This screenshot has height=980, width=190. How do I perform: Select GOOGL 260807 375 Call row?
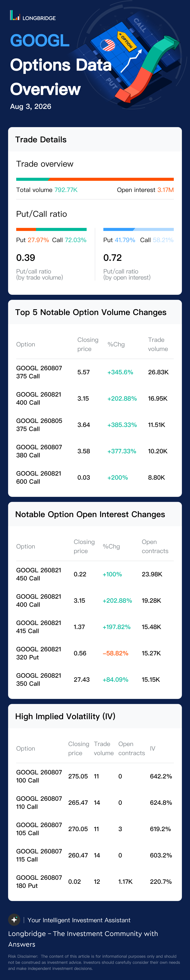click(95, 372)
